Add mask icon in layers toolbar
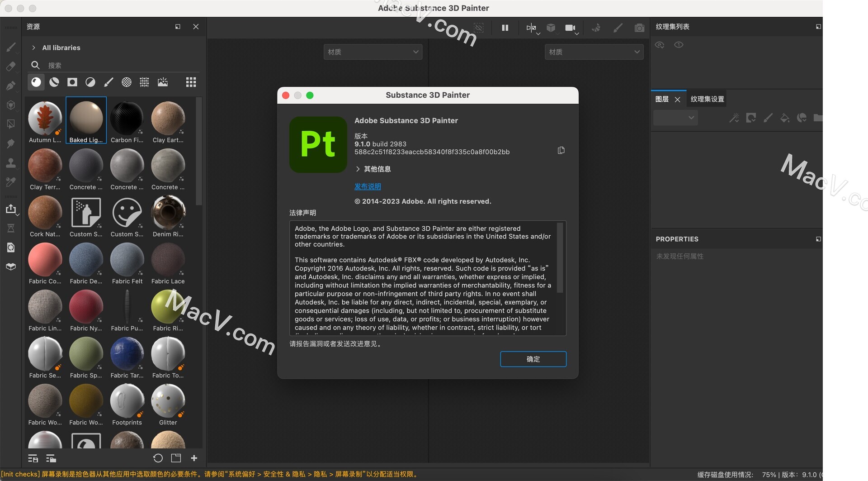The height and width of the screenshot is (481, 868). coord(751,118)
